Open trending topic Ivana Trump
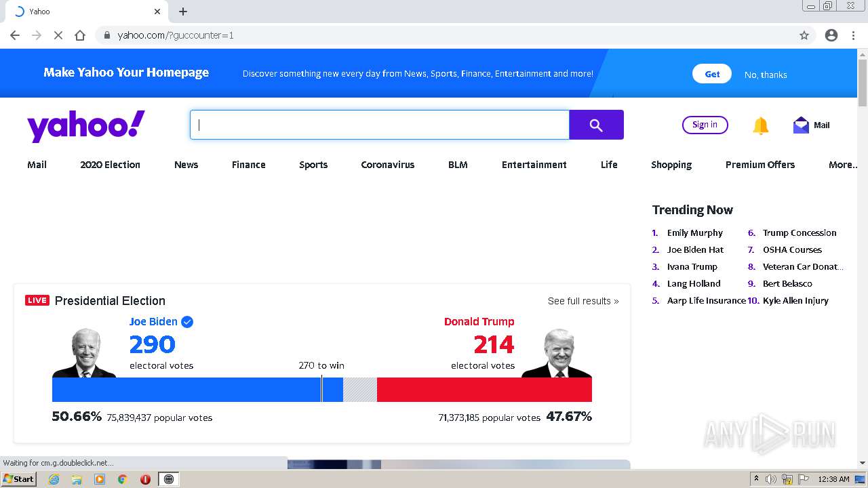The image size is (868, 488). point(692,266)
